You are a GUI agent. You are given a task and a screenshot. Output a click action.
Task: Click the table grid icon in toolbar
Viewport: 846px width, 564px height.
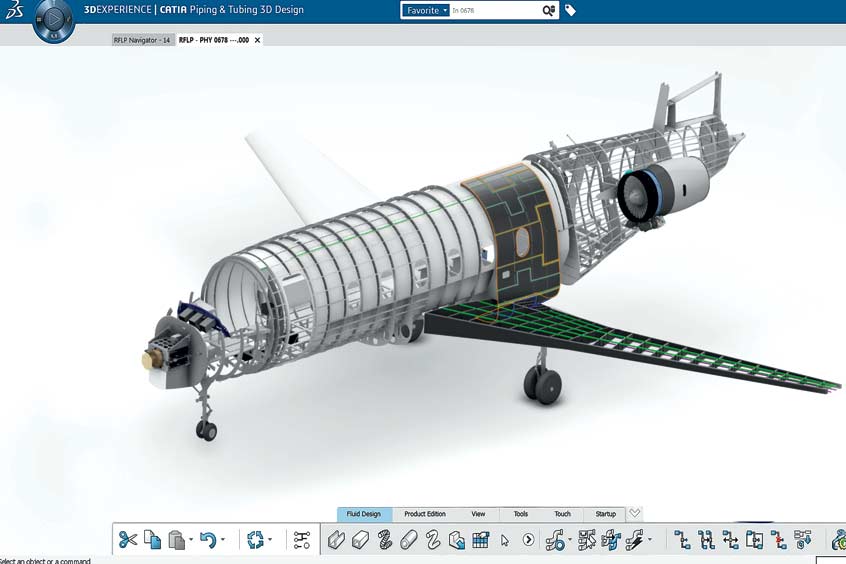coord(480,540)
